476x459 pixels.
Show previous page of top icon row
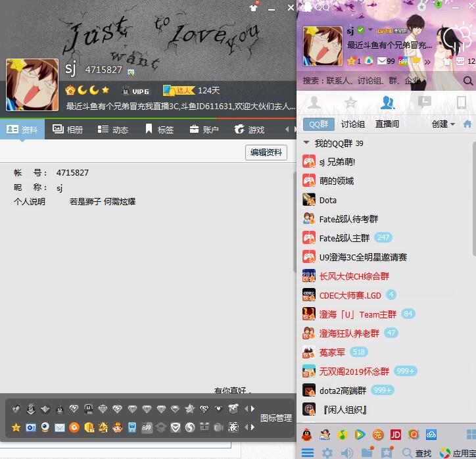(246, 408)
